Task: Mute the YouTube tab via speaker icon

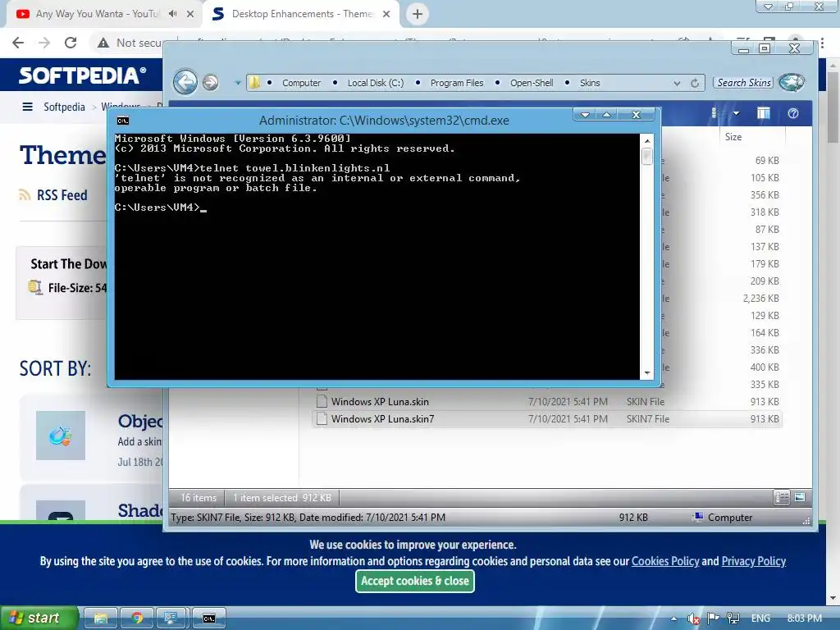Action: tap(172, 14)
